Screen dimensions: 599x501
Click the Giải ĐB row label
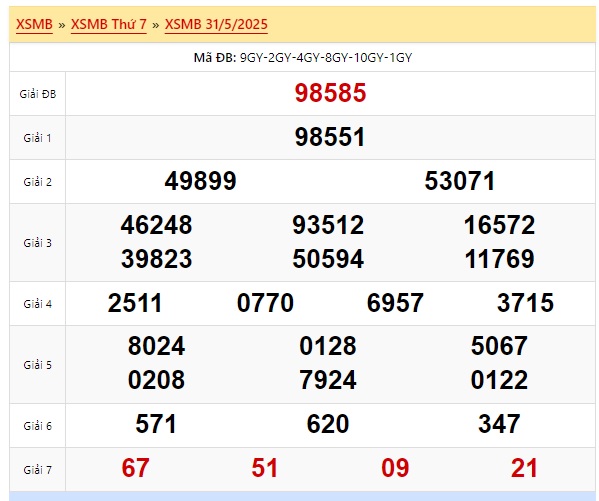38,94
